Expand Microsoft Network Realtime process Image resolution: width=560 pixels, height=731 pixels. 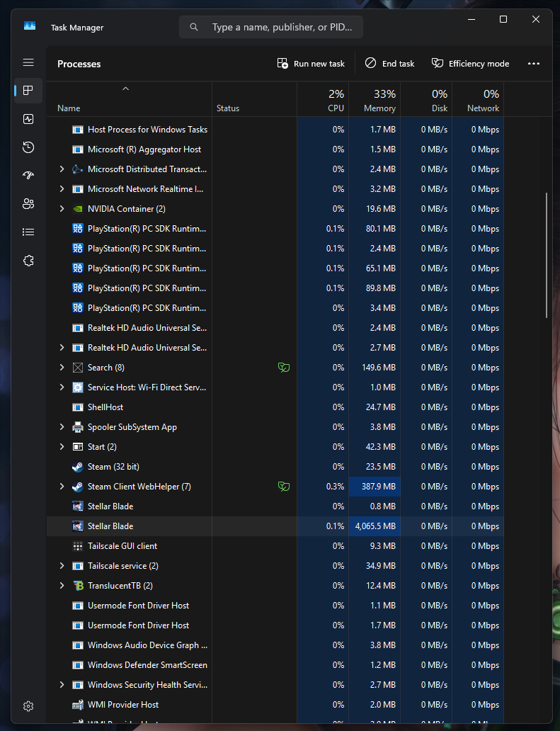[62, 189]
